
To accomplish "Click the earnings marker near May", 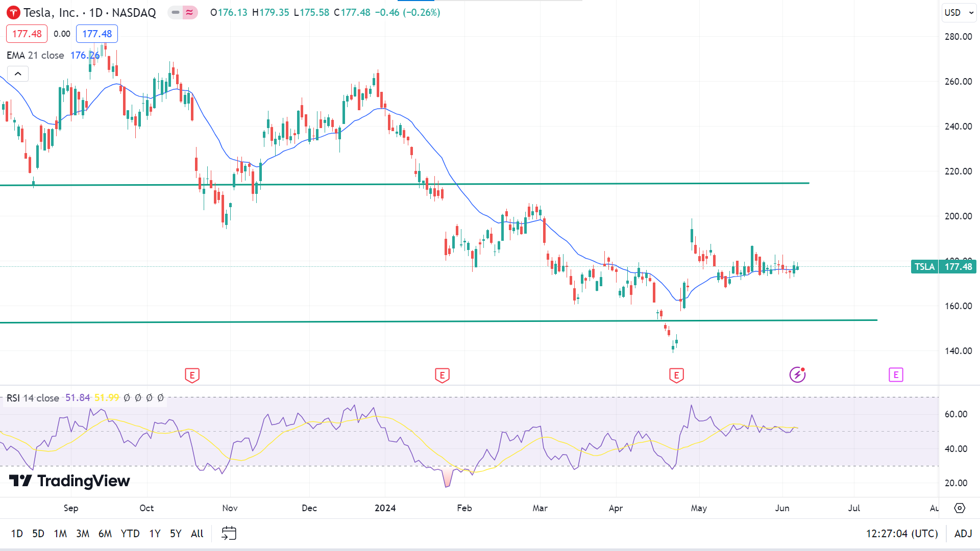I will (x=676, y=375).
